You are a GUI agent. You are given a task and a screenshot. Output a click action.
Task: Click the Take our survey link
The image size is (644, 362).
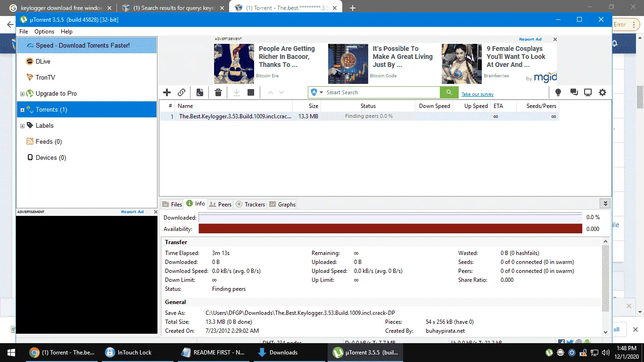pos(478,94)
